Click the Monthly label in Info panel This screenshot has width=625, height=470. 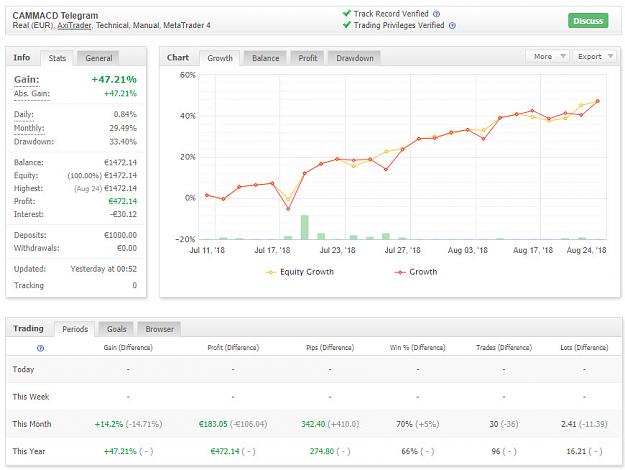[x=29, y=128]
